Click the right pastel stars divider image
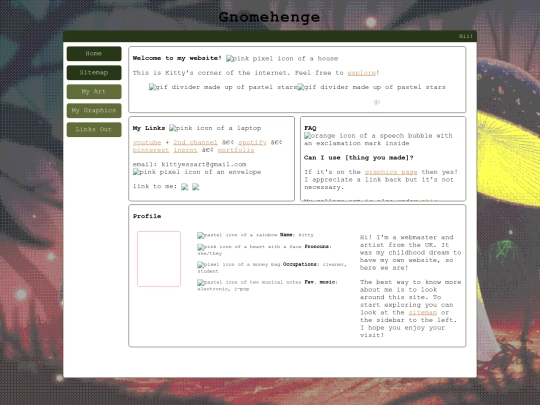Screen dimensions: 540x405 click(372, 87)
